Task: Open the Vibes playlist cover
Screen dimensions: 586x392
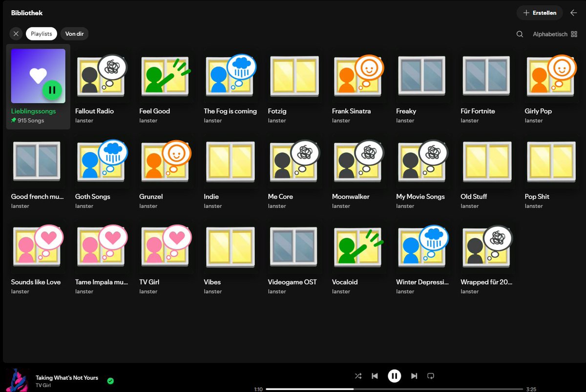Action: [x=230, y=247]
